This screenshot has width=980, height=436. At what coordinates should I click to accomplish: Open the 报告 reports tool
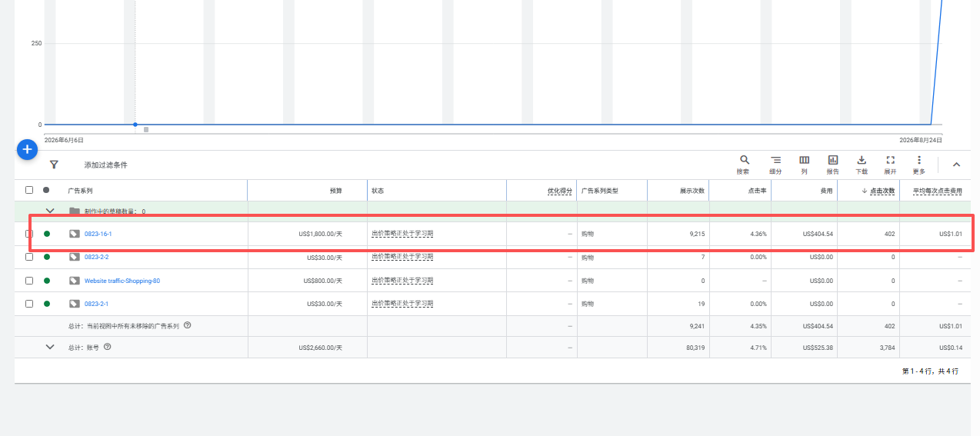[x=833, y=164]
